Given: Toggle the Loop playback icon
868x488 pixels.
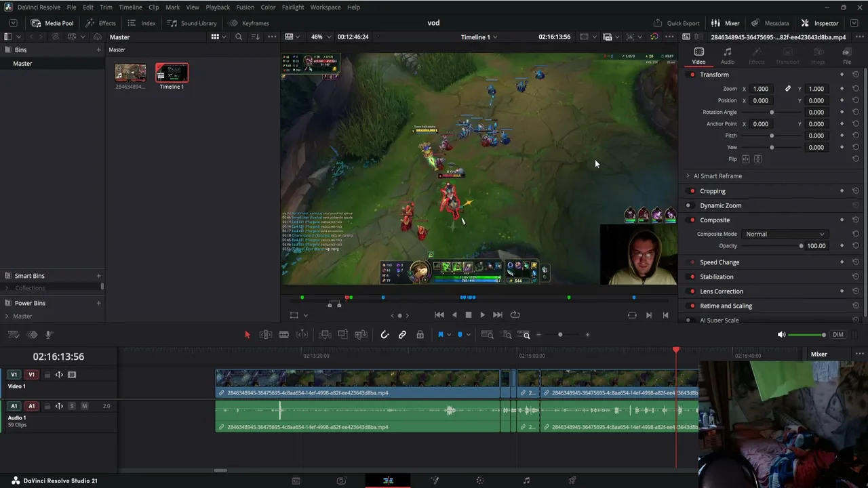Looking at the screenshot, I should tap(515, 315).
